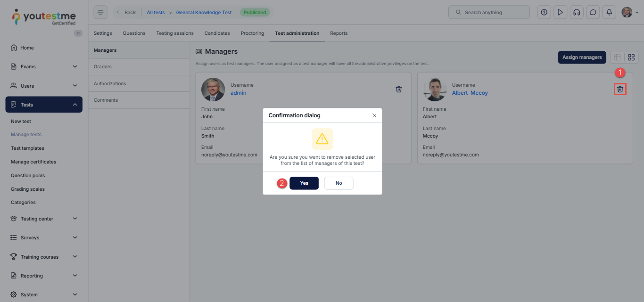This screenshot has height=302, width=644.
Task: Switch to grid card view
Action: [x=631, y=57]
